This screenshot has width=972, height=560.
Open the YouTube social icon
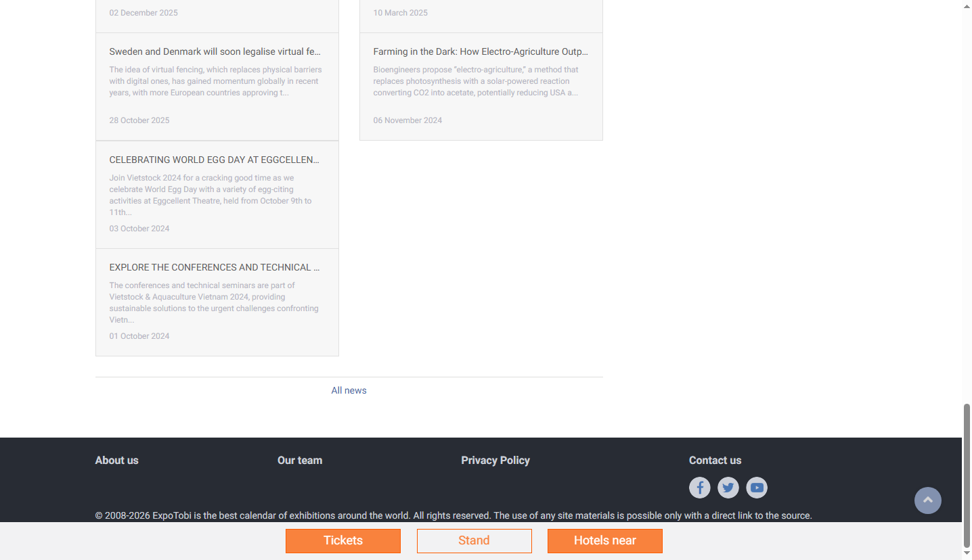(757, 488)
